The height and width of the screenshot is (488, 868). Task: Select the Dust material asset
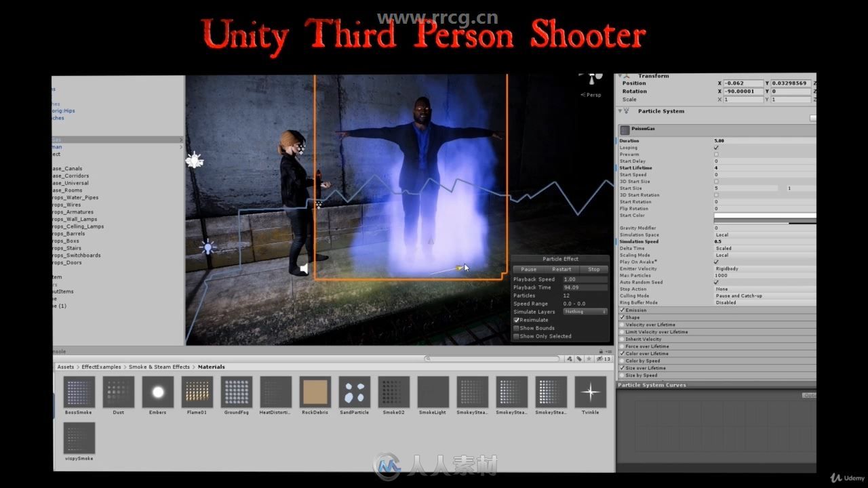(119, 392)
